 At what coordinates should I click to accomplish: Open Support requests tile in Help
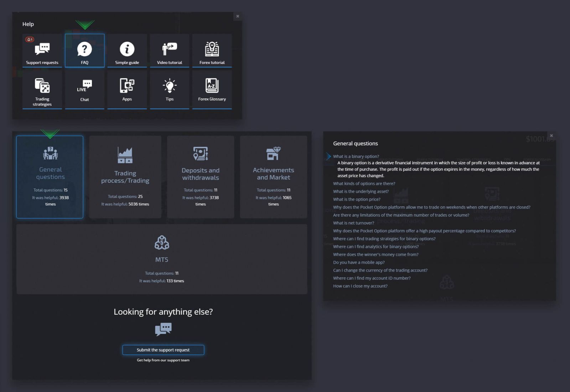tap(42, 50)
